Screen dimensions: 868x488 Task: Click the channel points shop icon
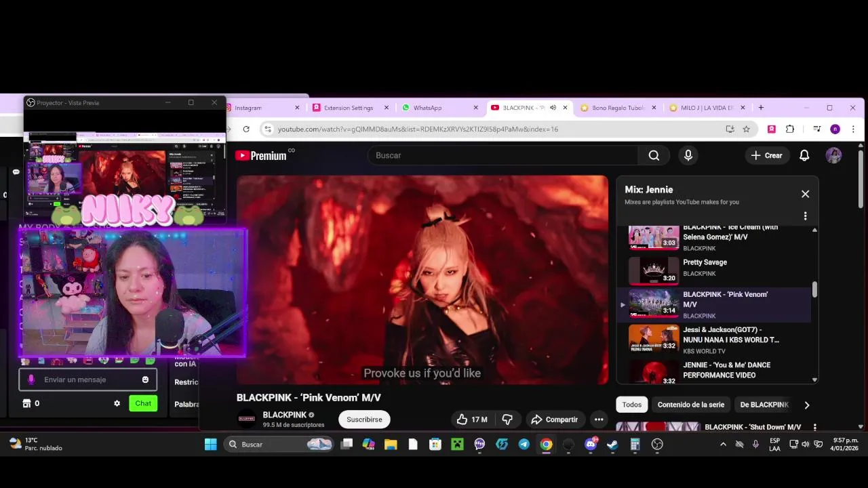[26, 403]
